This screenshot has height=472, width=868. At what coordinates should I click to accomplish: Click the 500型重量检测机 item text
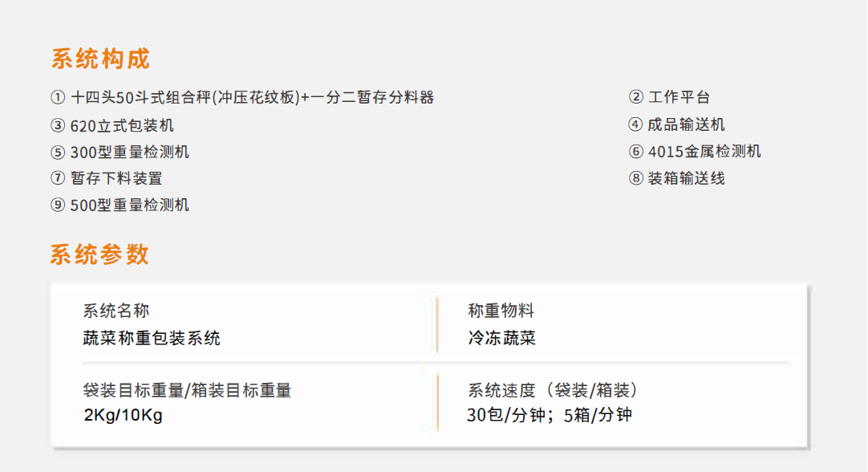click(x=129, y=205)
